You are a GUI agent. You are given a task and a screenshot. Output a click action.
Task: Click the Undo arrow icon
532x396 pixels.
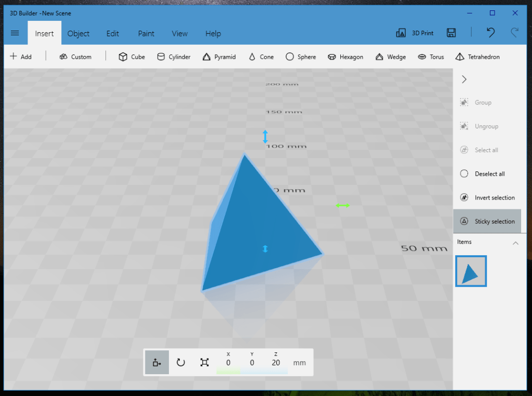pos(490,33)
